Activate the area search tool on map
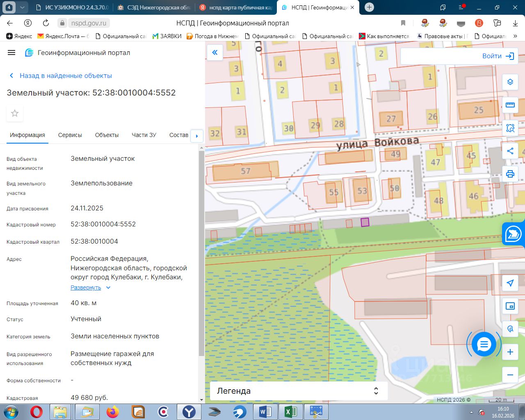Viewport: 525px width, 420px height. [510, 128]
